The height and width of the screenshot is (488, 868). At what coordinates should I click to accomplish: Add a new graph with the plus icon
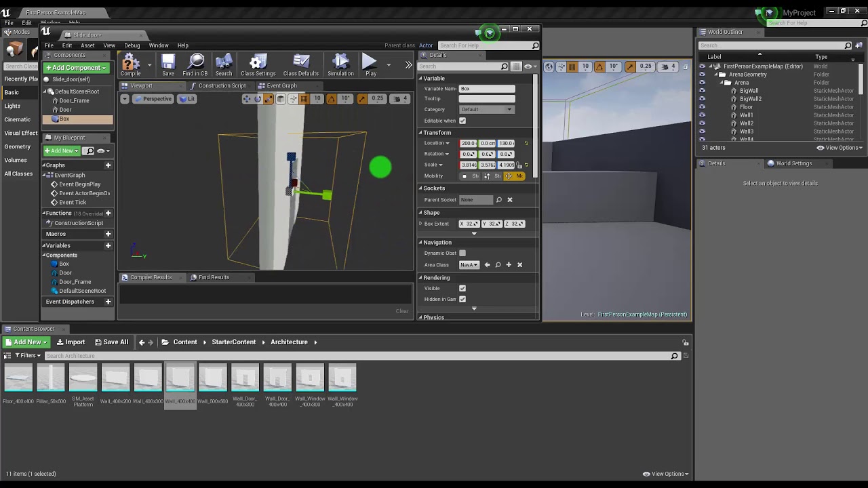108,165
